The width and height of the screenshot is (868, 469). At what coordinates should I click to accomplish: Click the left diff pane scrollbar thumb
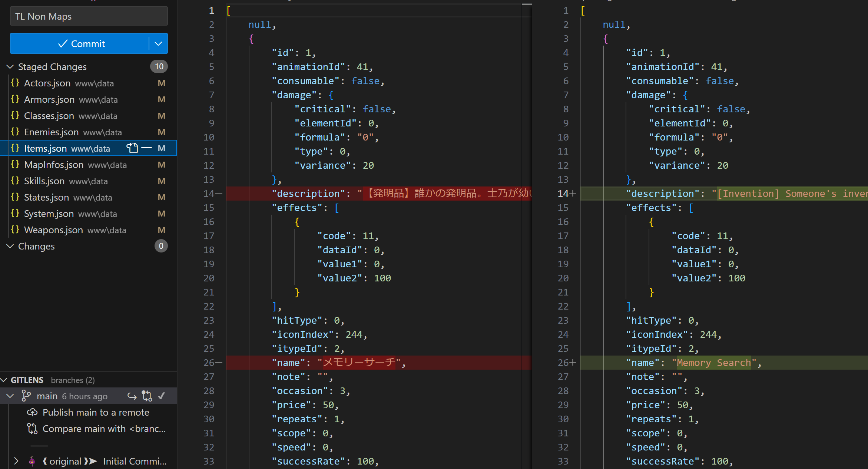(x=527, y=4)
